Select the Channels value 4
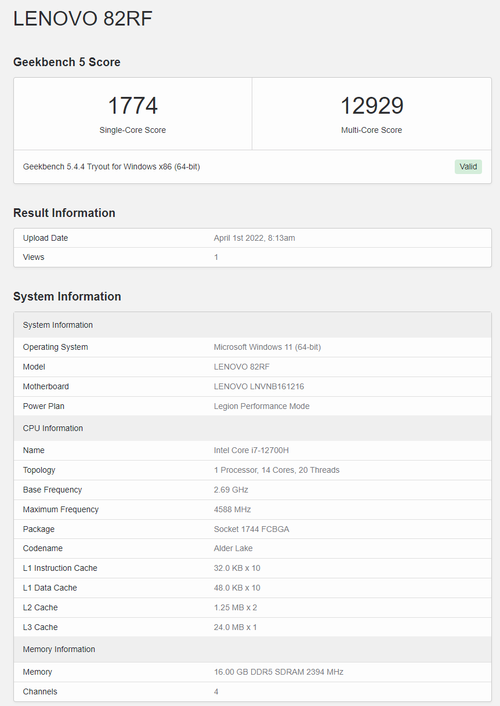 216,692
